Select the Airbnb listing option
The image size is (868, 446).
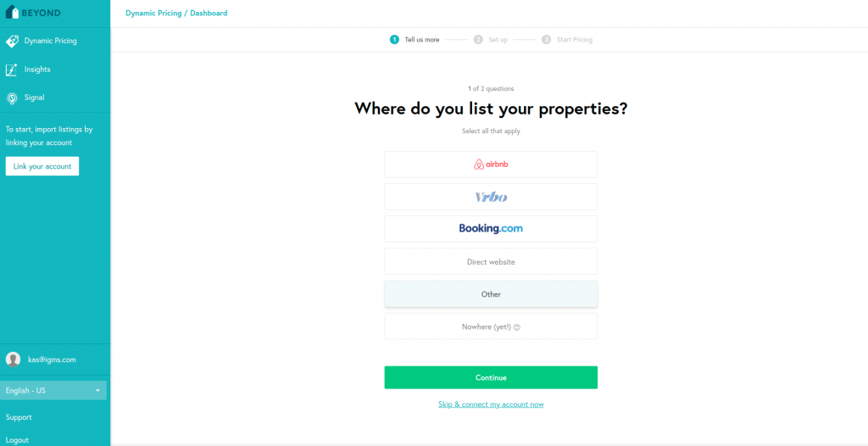click(491, 164)
